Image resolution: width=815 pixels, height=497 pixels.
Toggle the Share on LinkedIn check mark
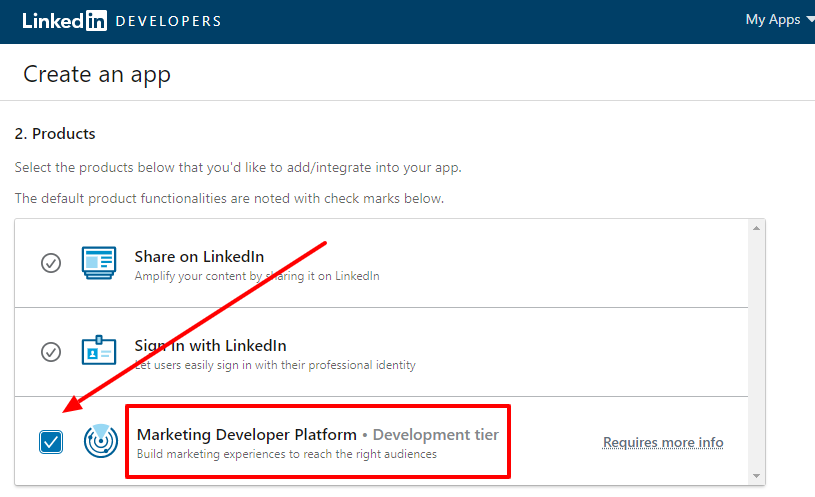51,263
